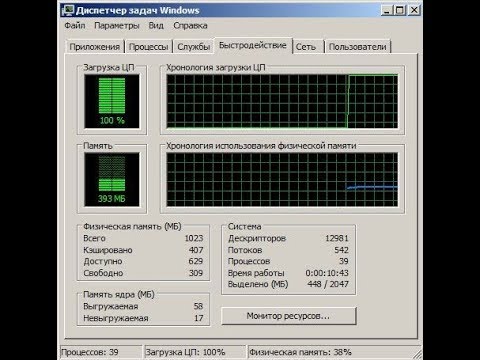Switch to the Пользователи tab
This screenshot has height=360, width=480.
357,47
